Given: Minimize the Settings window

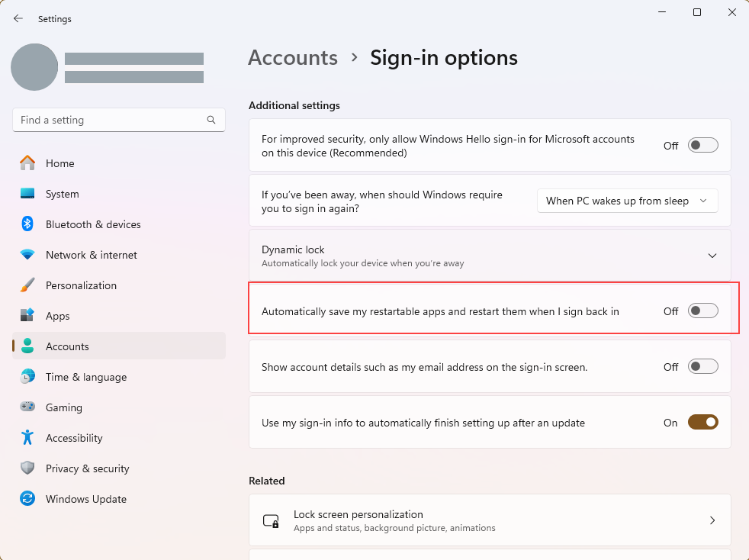Looking at the screenshot, I should (x=662, y=12).
